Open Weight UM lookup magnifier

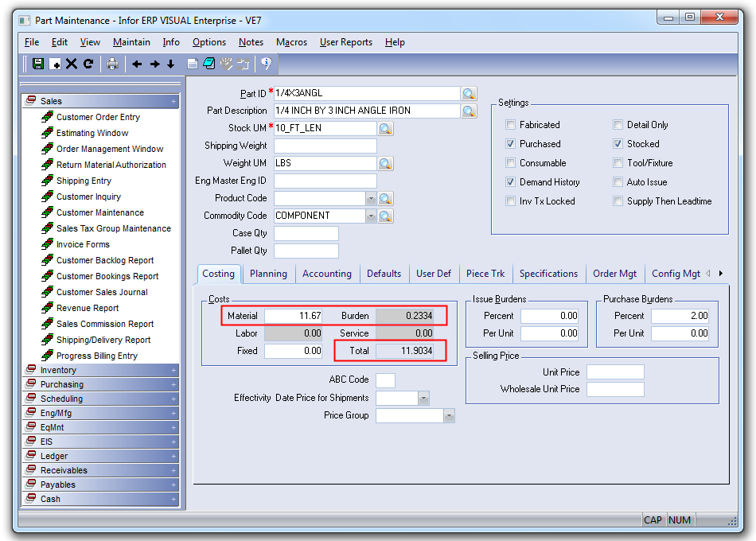coord(385,163)
